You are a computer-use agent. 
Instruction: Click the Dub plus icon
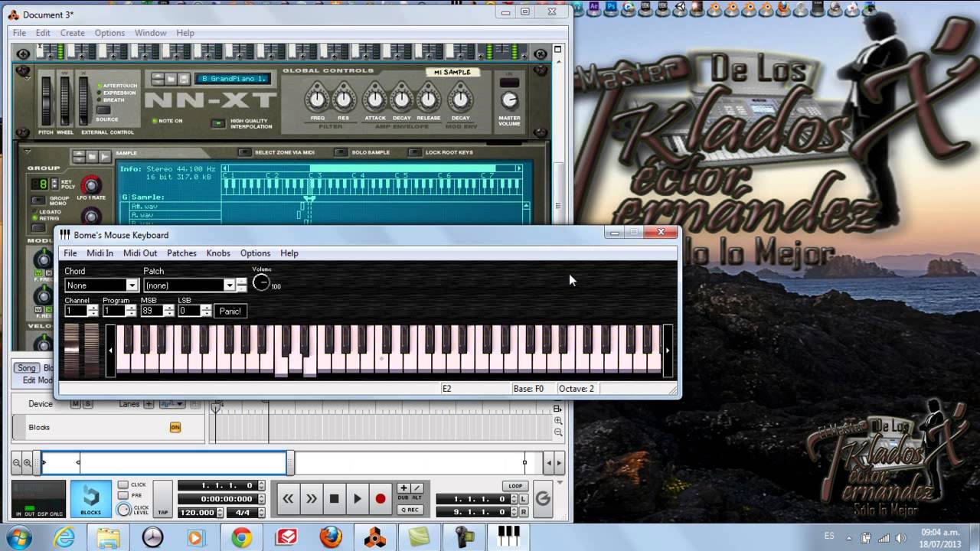click(x=403, y=488)
